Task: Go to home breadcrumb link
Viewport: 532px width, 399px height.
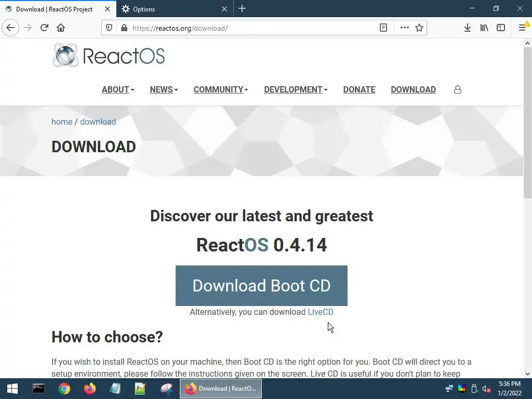Action: [x=62, y=122]
